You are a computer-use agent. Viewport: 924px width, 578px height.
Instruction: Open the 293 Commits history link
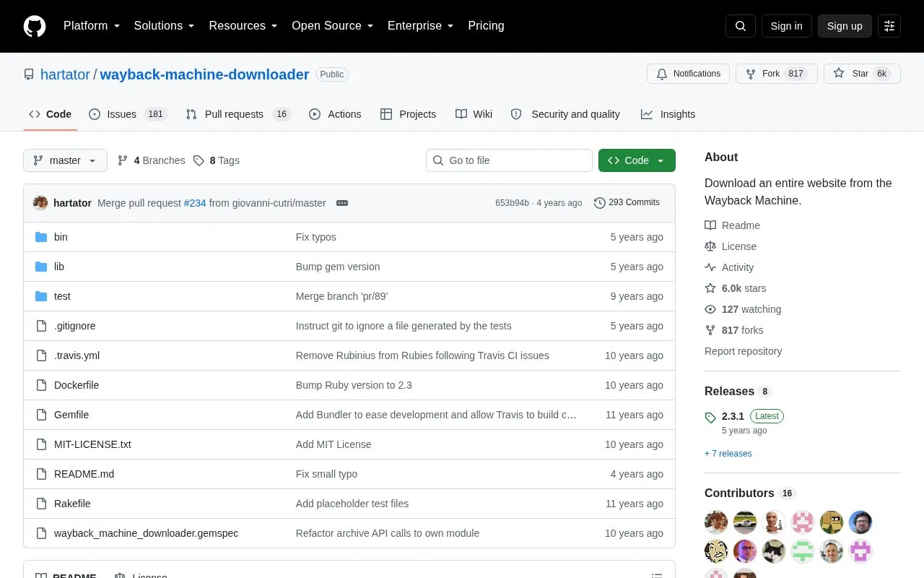627,202
